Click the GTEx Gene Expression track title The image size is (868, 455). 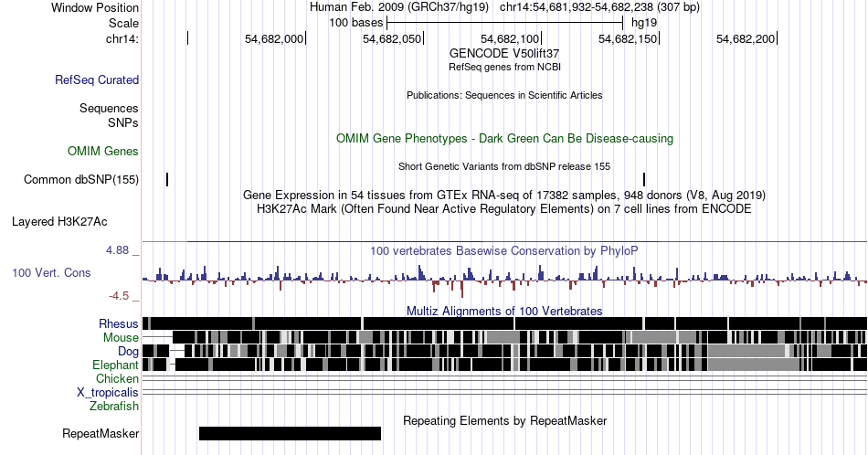pyautogui.click(x=504, y=195)
